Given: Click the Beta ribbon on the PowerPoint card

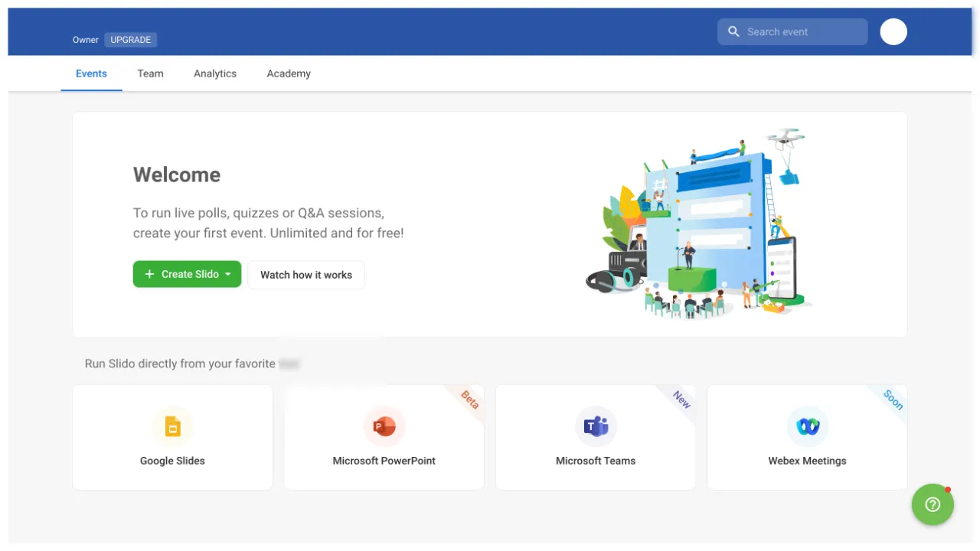Looking at the screenshot, I should 469,399.
